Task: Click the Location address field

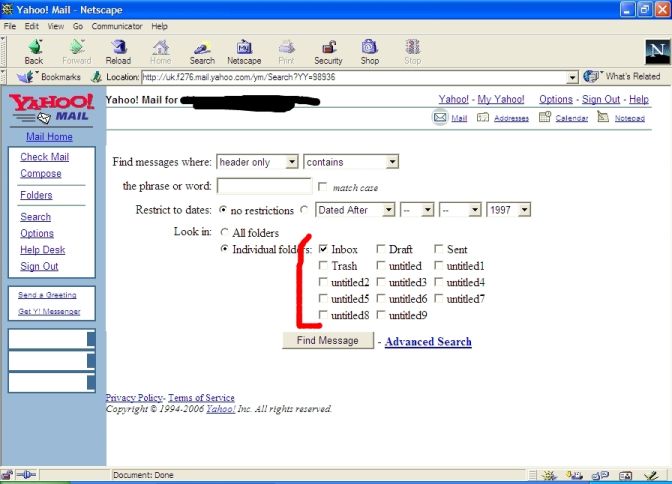Action: (x=354, y=77)
